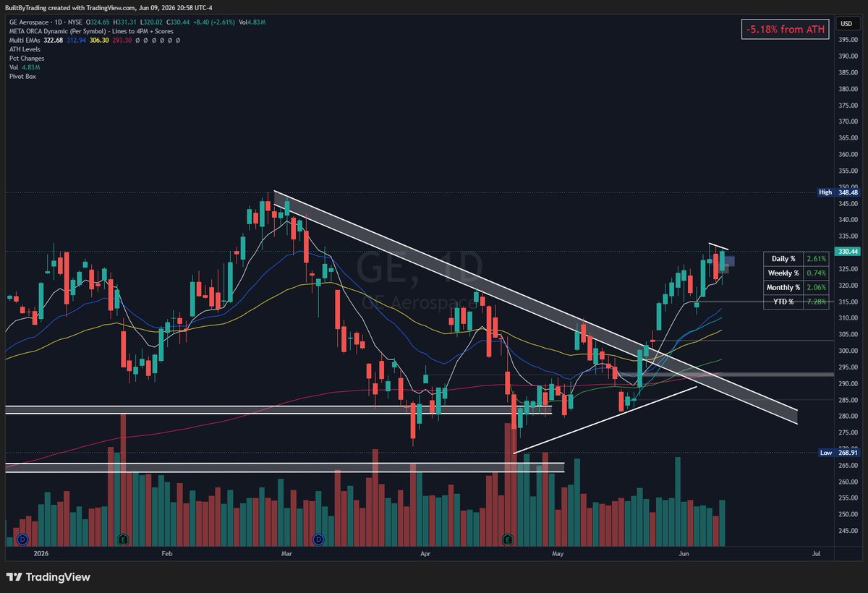The height and width of the screenshot is (593, 868).
Task: Click the earnings E marker before Feb
Action: coord(124,539)
